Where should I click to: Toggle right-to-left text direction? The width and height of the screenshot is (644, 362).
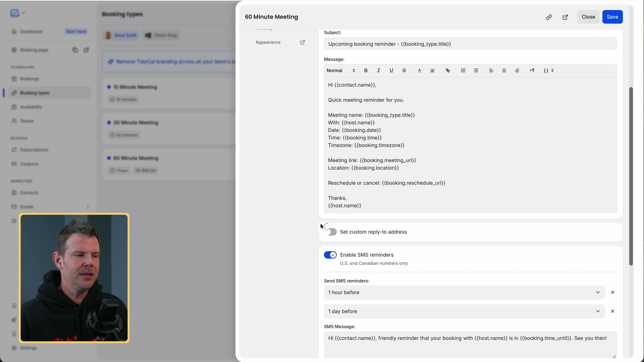coord(532,70)
